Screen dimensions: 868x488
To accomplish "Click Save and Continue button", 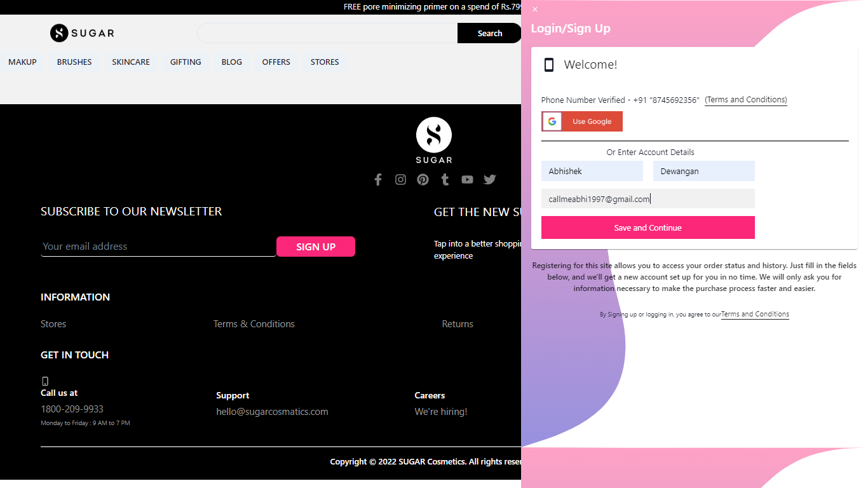I will coord(648,227).
